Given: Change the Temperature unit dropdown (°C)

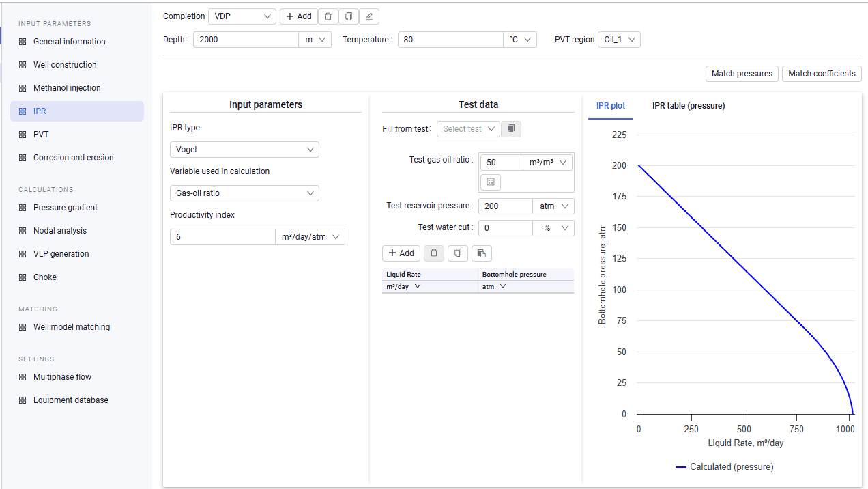Looking at the screenshot, I should point(520,40).
